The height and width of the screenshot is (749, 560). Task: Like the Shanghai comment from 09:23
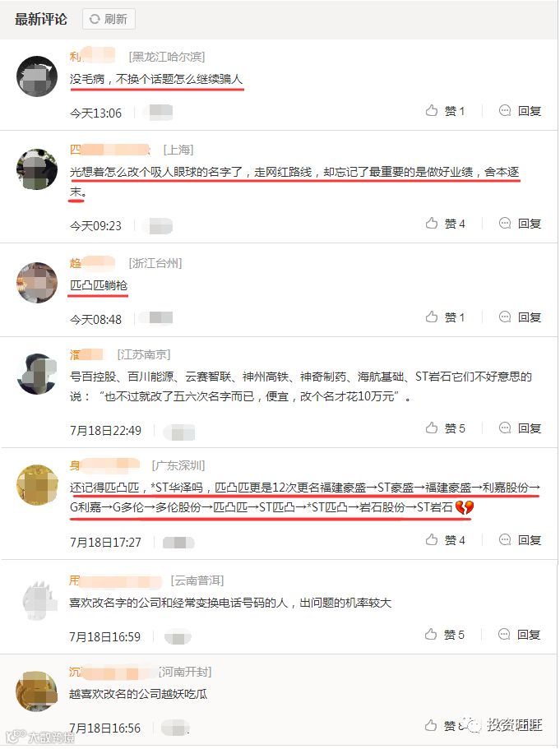445,224
